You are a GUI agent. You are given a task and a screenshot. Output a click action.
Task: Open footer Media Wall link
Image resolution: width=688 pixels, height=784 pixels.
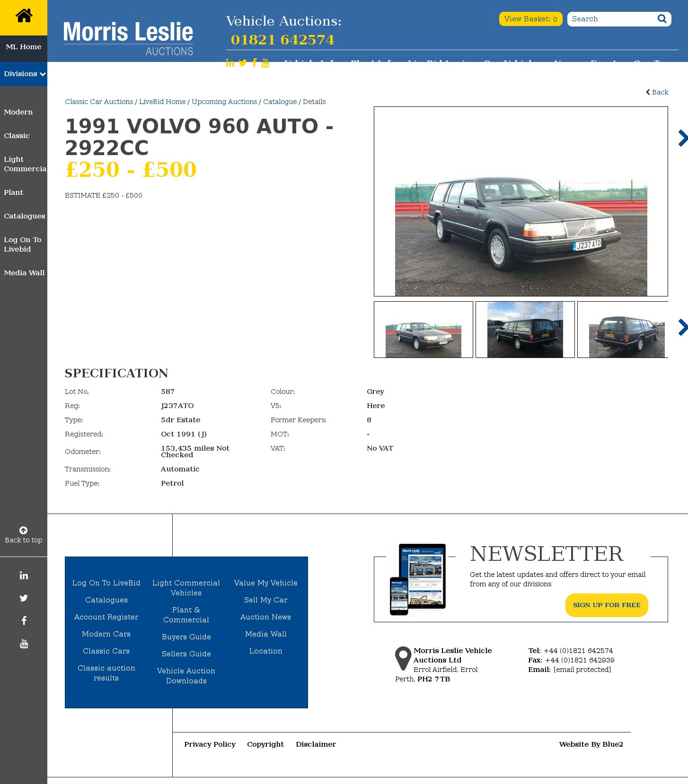[x=266, y=634]
